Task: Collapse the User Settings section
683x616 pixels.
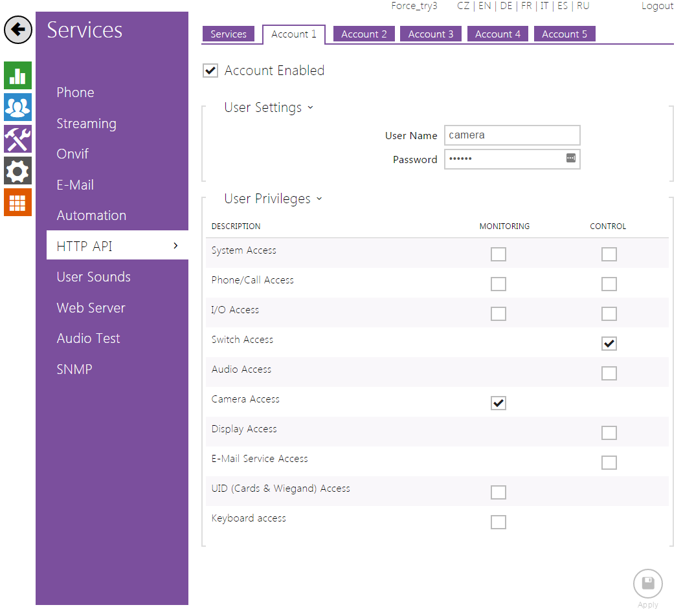Action: (310, 107)
